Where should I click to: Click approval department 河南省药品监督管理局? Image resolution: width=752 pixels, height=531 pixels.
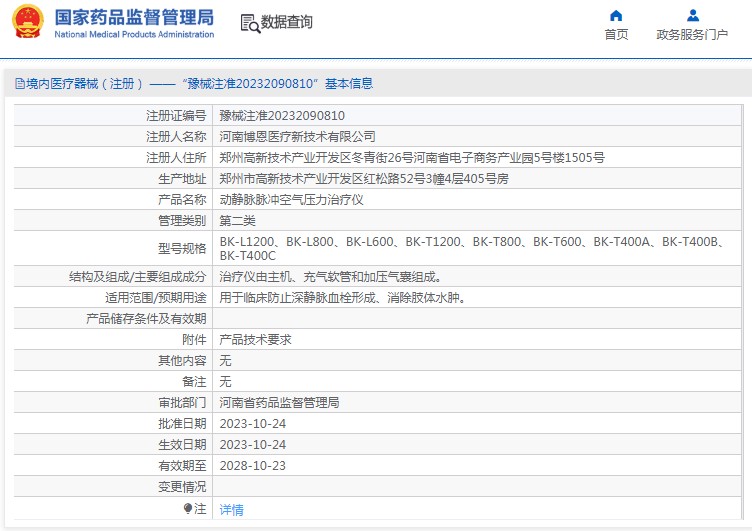point(279,402)
